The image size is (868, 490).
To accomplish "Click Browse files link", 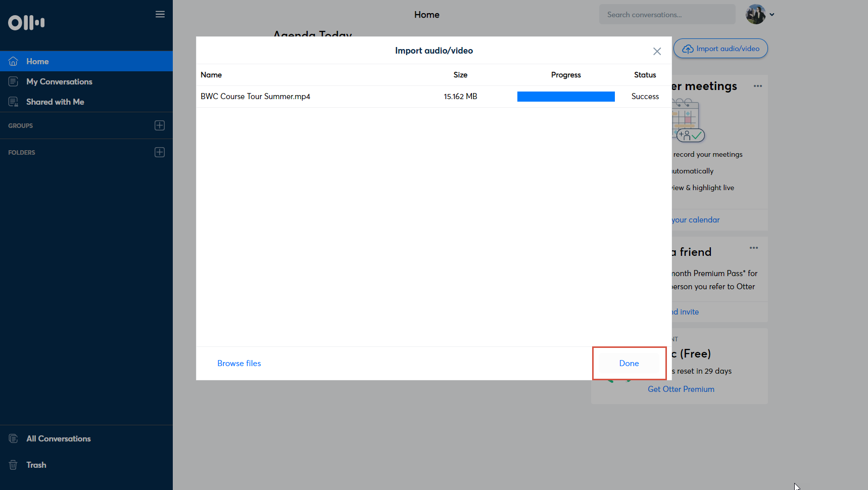I will [x=239, y=363].
